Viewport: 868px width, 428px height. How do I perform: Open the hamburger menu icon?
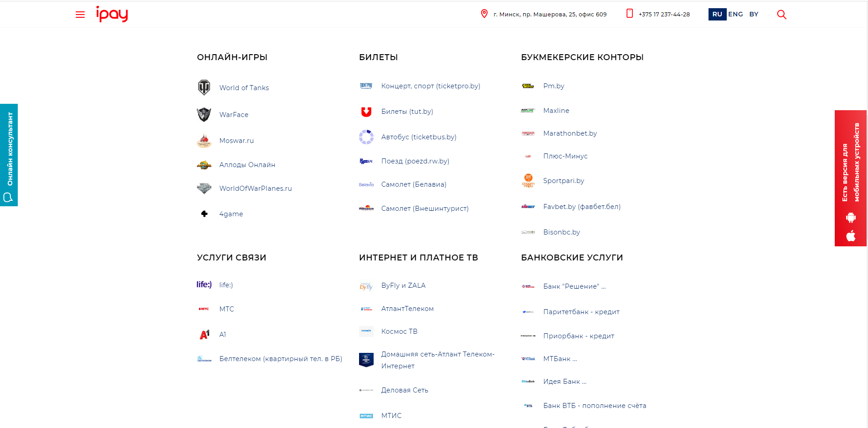(x=80, y=15)
